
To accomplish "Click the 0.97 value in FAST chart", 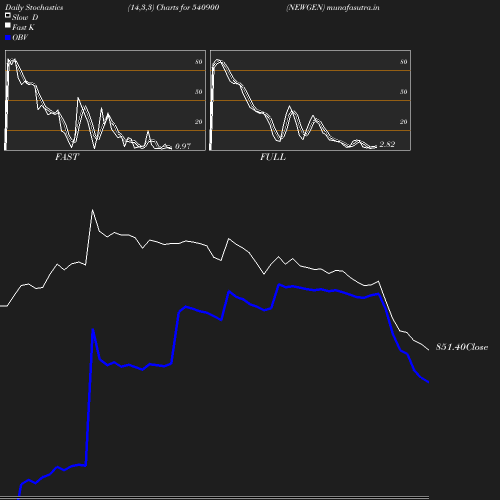I will click(183, 146).
